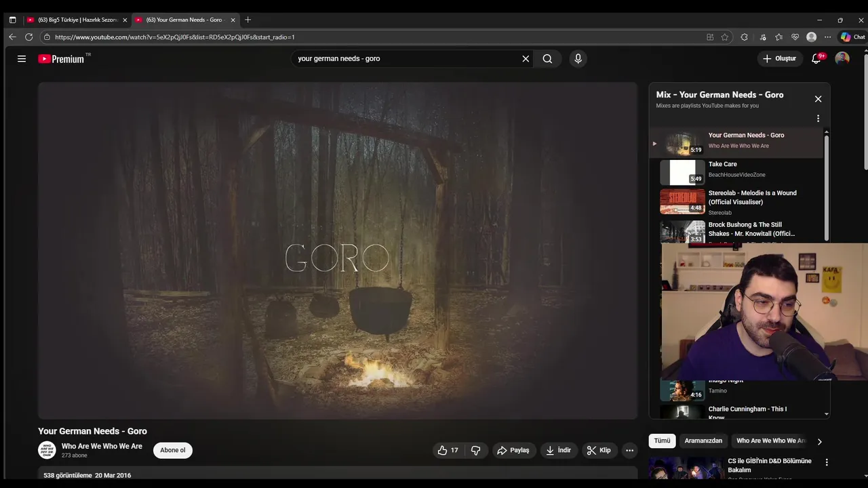Focus the browser address bar URL
This screenshot has height=488, width=868.
[x=373, y=37]
